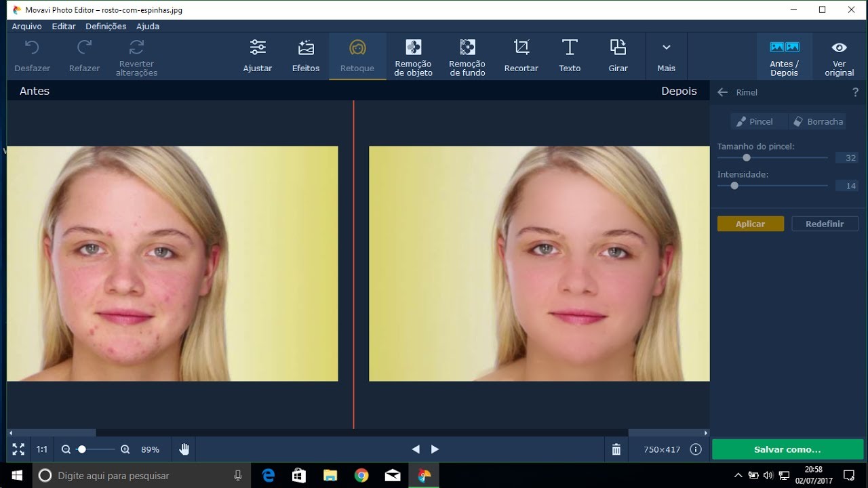Open the Girar rotate tool

pos(618,56)
